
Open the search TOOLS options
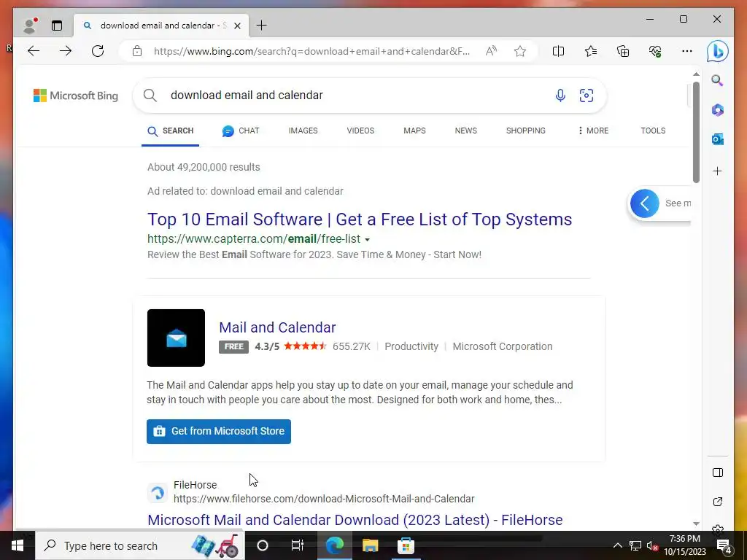pos(653,131)
